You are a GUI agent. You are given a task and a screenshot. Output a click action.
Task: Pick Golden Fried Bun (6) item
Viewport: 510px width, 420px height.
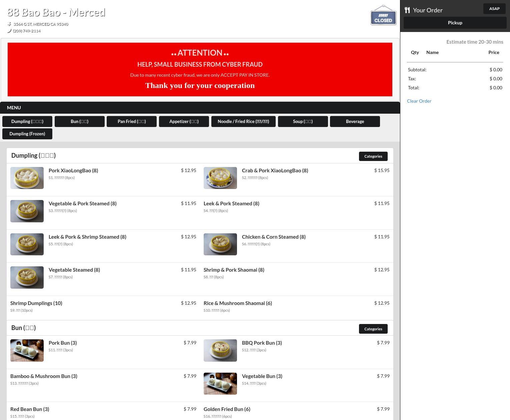tap(227, 409)
